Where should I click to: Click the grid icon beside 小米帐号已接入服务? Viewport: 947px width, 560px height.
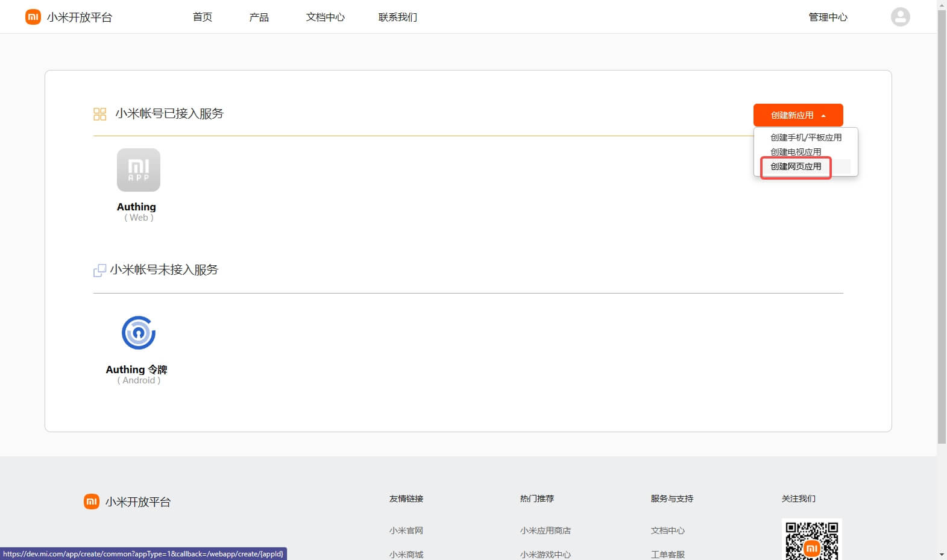[99, 114]
